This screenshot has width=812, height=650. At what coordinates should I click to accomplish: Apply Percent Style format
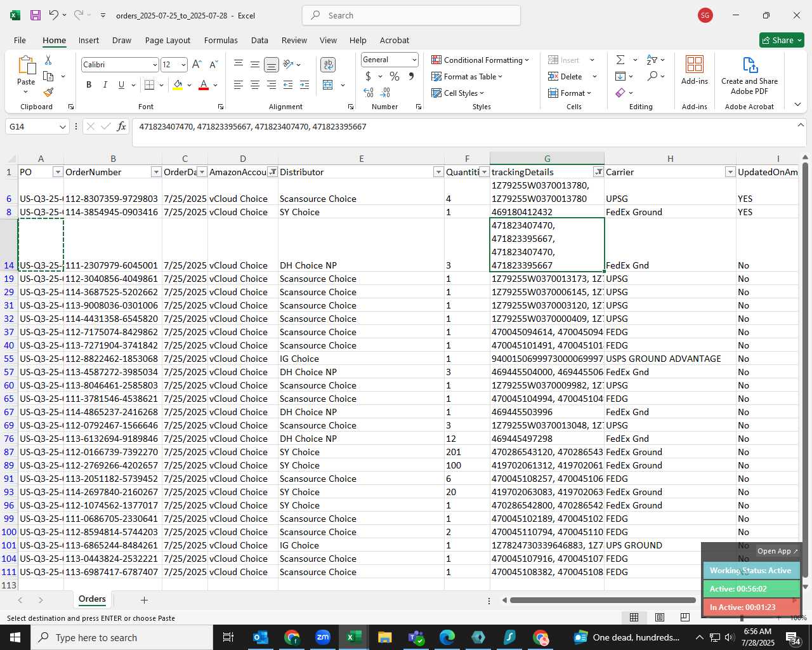(395, 76)
